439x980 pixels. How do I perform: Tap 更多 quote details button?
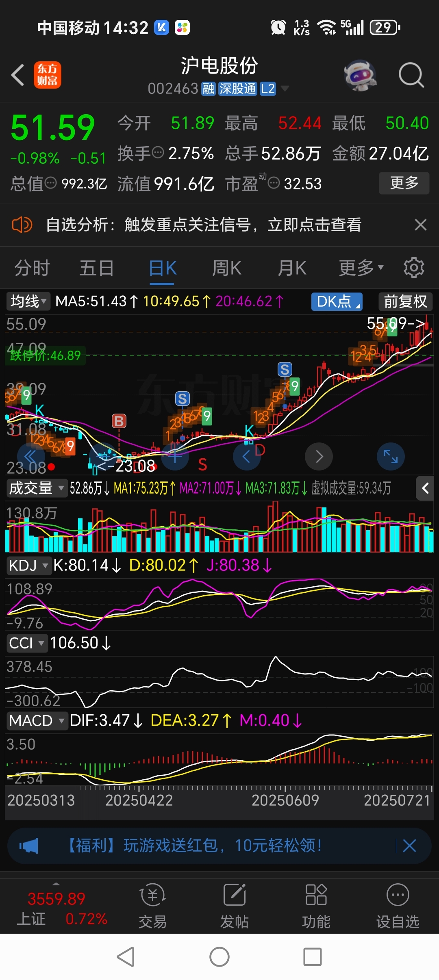[x=404, y=183]
